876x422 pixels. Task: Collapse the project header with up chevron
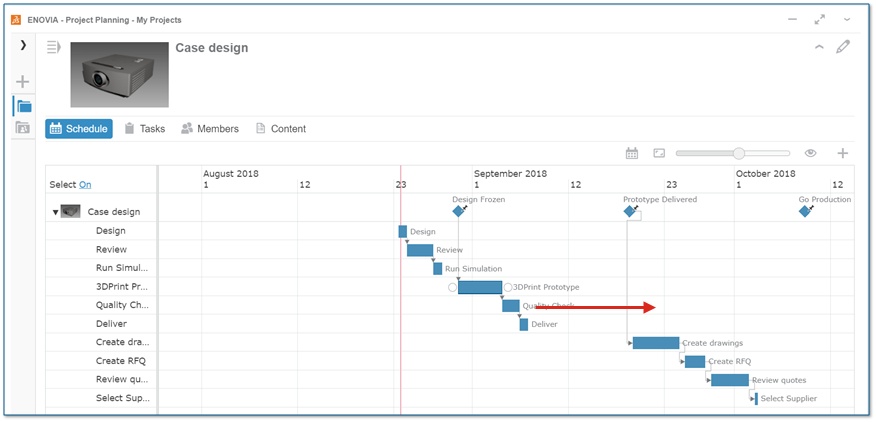[819, 48]
